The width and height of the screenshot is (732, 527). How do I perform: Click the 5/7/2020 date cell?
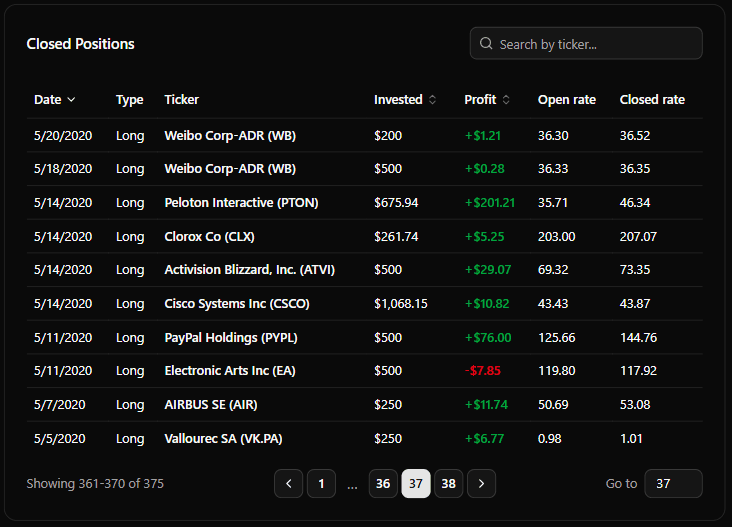point(60,405)
